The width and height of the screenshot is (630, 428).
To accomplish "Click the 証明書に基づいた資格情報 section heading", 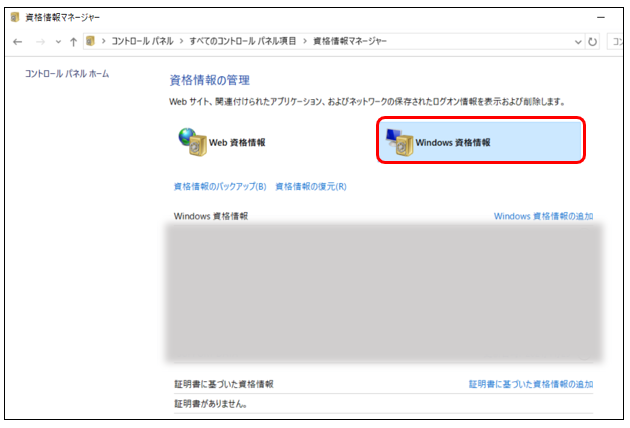I will 224,384.
